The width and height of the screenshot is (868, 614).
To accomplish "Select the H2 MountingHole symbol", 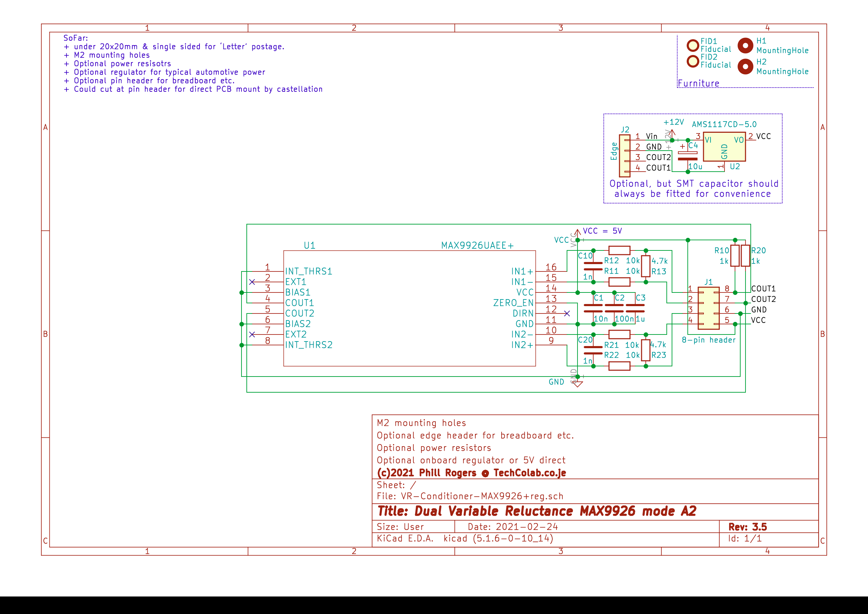I will point(745,67).
